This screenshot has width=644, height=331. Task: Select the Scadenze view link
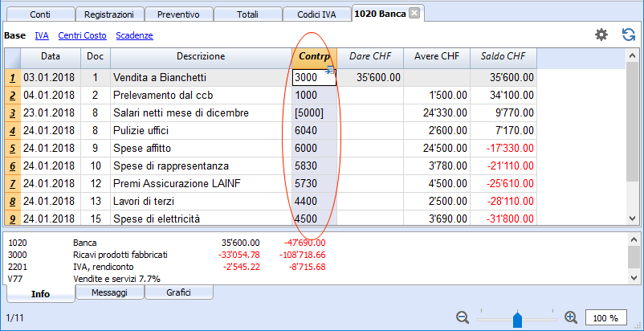[134, 35]
